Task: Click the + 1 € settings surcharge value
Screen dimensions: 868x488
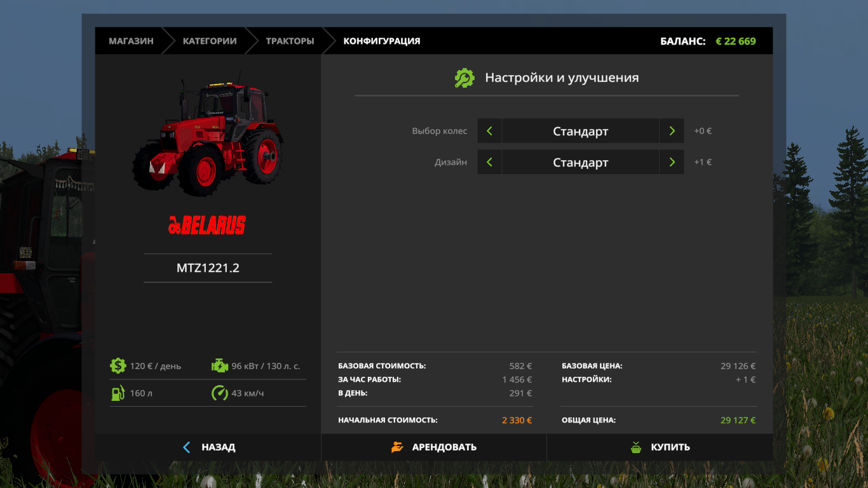Action: click(x=745, y=380)
